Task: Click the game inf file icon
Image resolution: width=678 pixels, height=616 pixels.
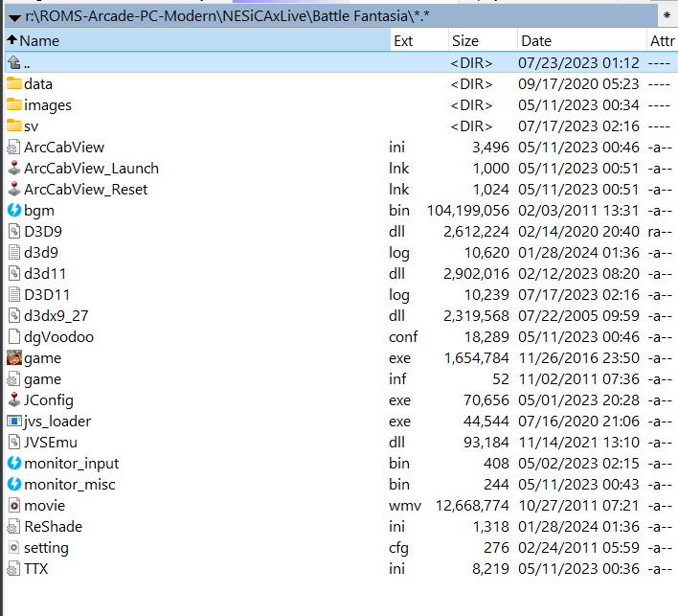Action: pos(13,379)
